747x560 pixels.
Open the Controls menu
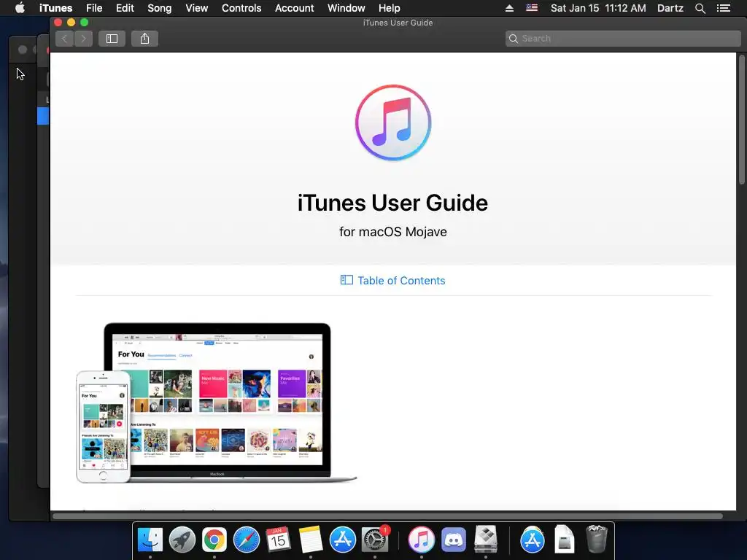[241, 8]
